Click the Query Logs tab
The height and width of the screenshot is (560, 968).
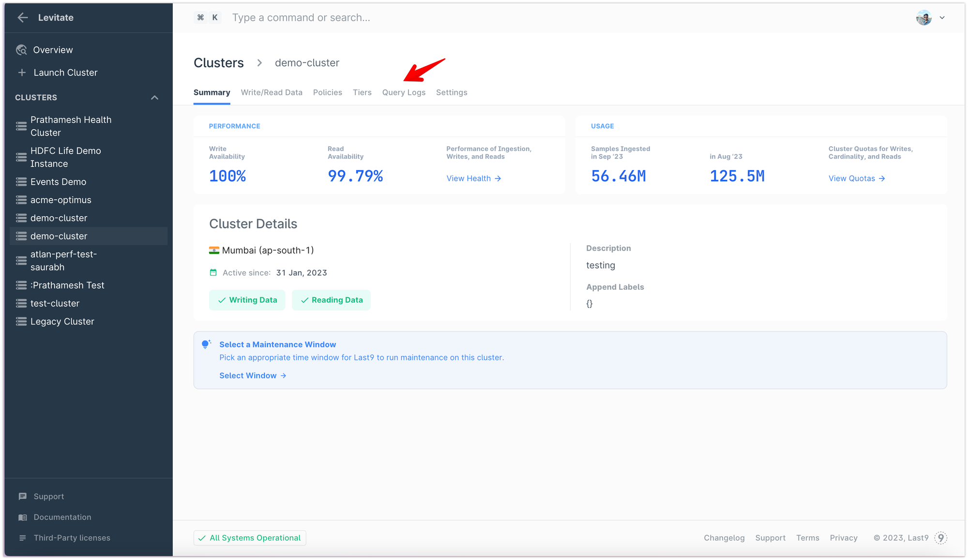404,92
